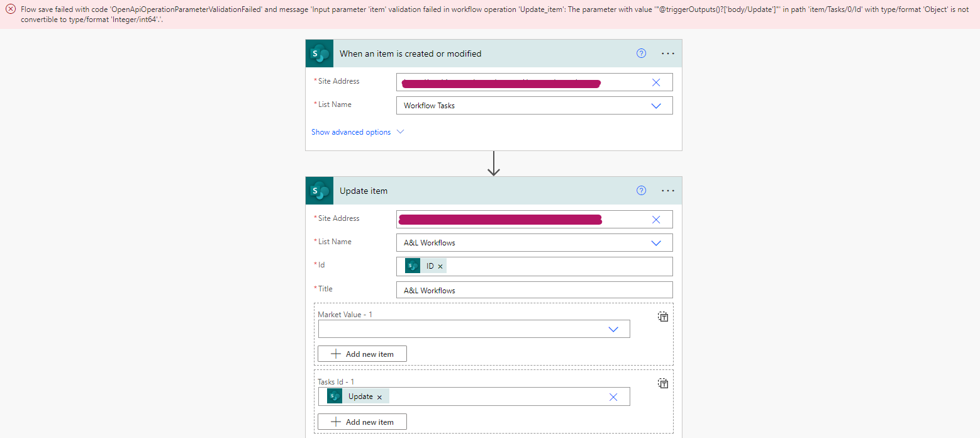Open the Workflow Tasks list name dropdown
The width and height of the screenshot is (980, 438).
point(656,105)
